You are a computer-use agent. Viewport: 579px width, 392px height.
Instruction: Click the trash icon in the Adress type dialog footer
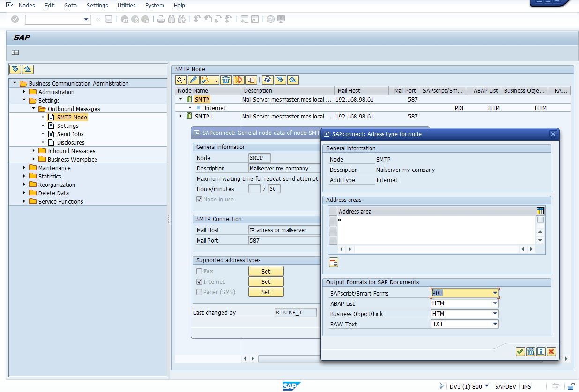530,351
